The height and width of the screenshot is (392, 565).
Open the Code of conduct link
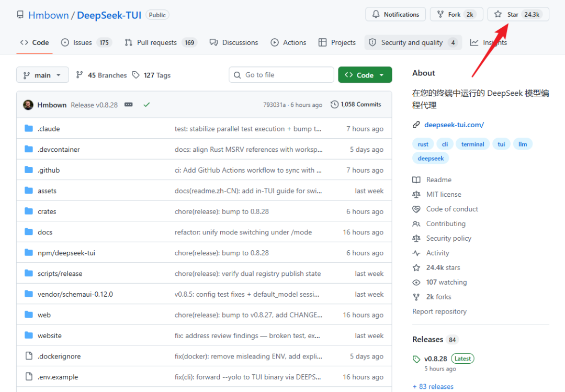pos(445,209)
